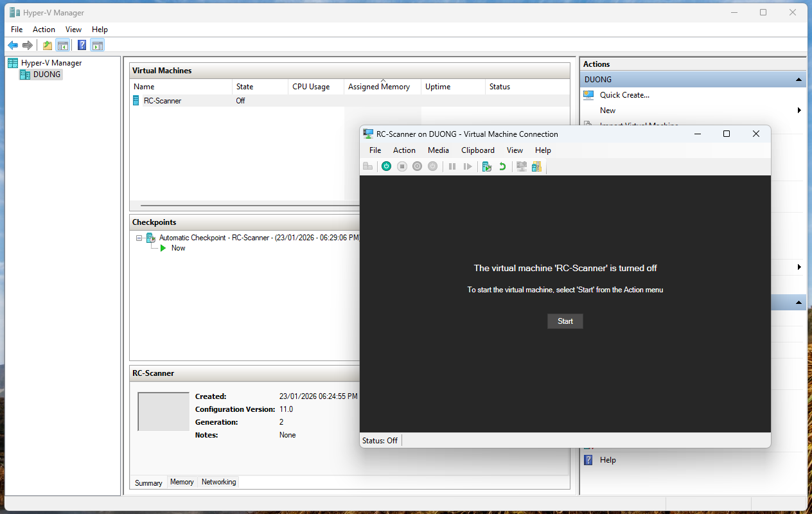Sort Virtual Machines by the Name column

click(x=181, y=87)
